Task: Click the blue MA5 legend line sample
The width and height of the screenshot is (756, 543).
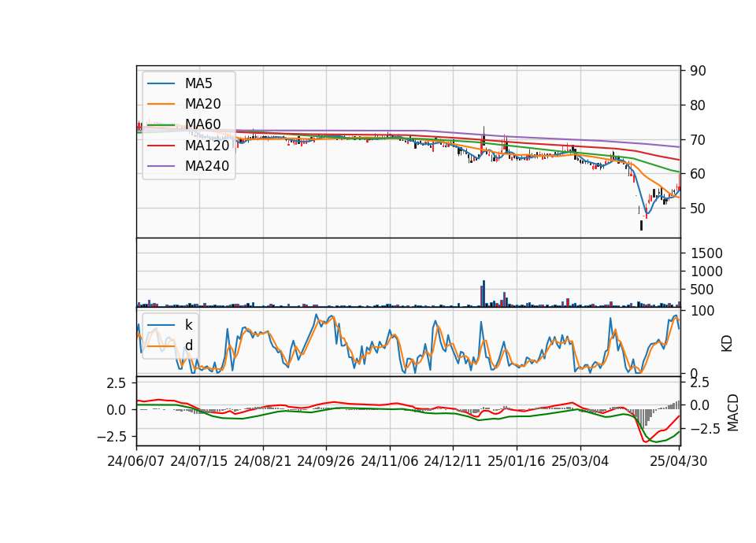Action: coord(161,84)
